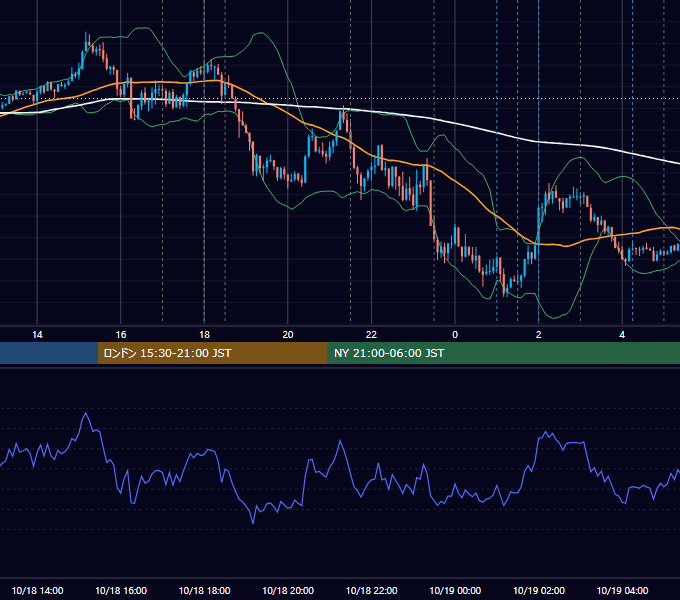
Task: Click the 10/18 20:00 timestamp label
Action: pos(288,590)
